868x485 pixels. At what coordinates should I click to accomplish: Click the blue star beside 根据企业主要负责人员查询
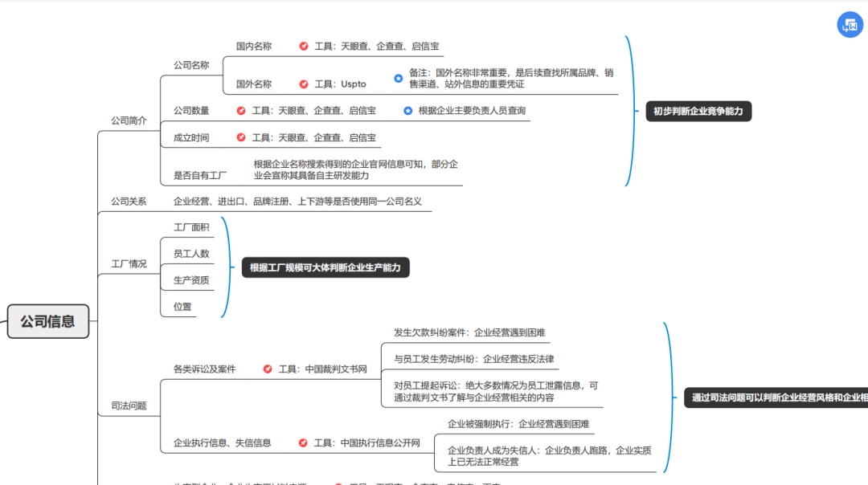point(408,111)
